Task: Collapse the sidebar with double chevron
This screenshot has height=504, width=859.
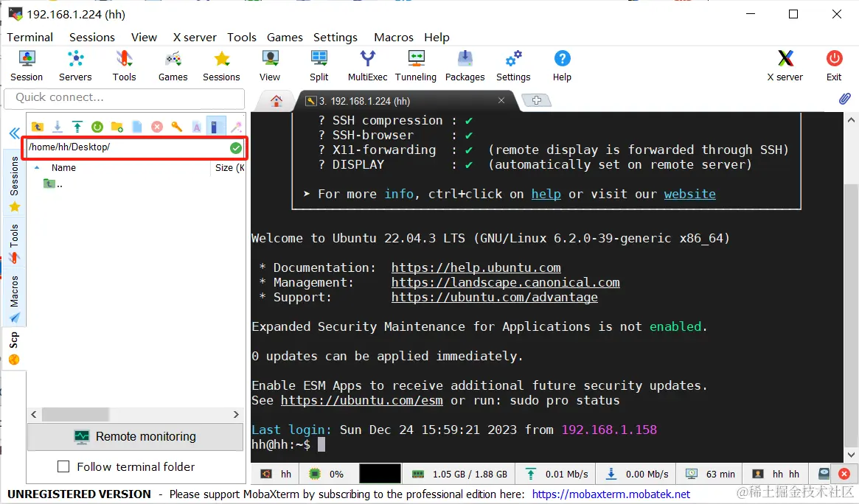Action: point(14,133)
